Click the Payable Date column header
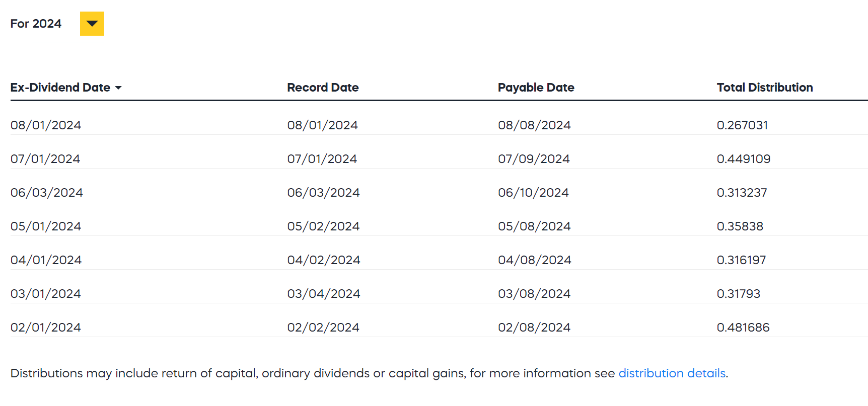Image resolution: width=868 pixels, height=406 pixels. click(536, 88)
